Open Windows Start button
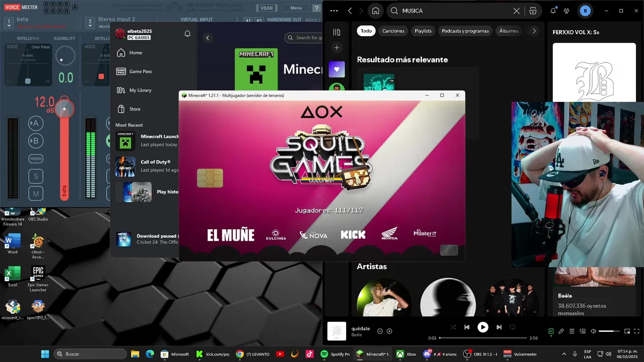Image resolution: width=644 pixels, height=362 pixels. pos(45,354)
